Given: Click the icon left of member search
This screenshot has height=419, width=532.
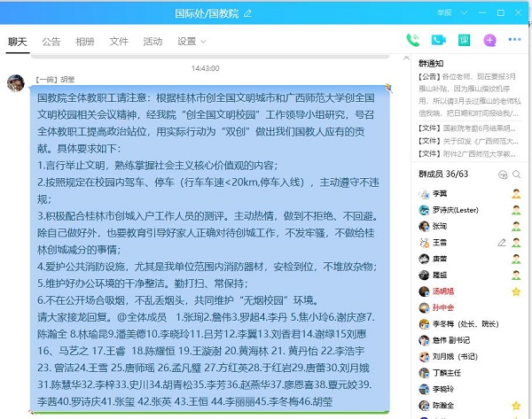Looking at the screenshot, I should point(503,175).
